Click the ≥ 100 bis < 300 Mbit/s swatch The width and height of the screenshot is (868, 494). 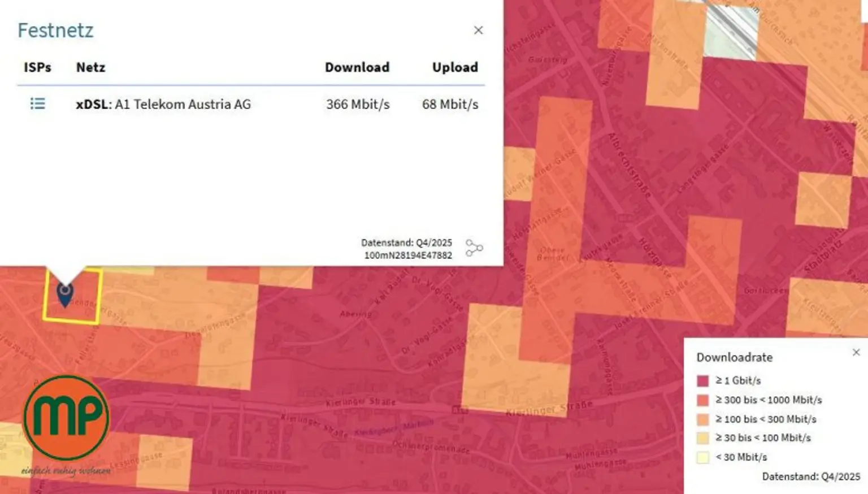(x=702, y=419)
